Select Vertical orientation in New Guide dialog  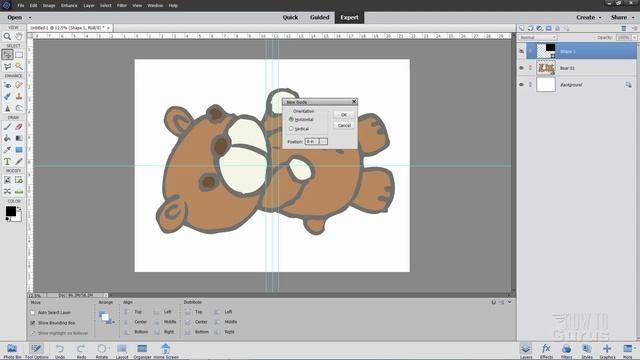coord(291,129)
